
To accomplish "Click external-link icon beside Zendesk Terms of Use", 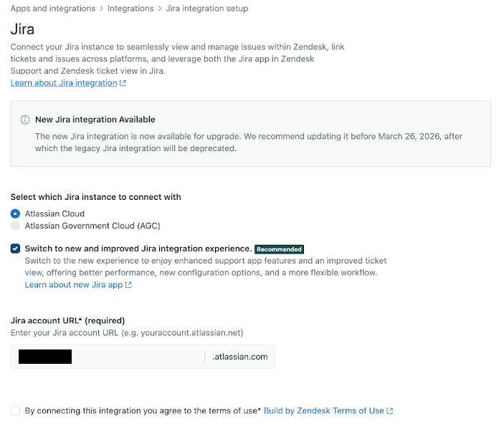I will pos(390,411).
